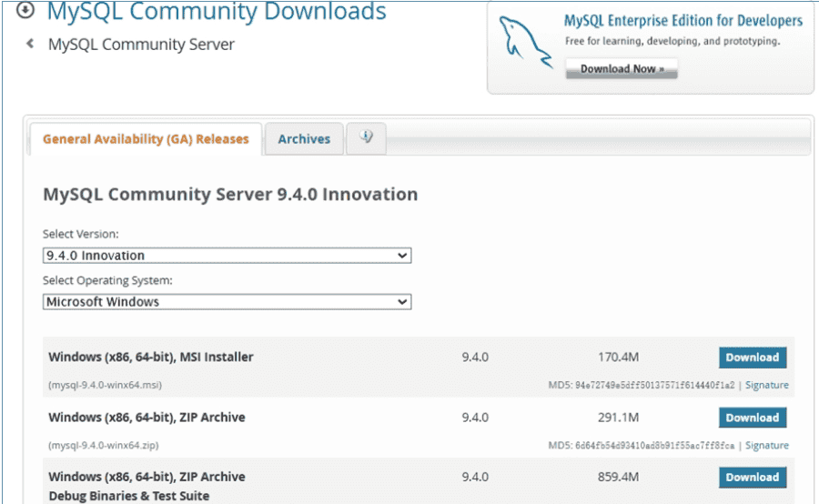Open the Select Version dropdown showing 9.4.0 Innovation

tap(227, 256)
